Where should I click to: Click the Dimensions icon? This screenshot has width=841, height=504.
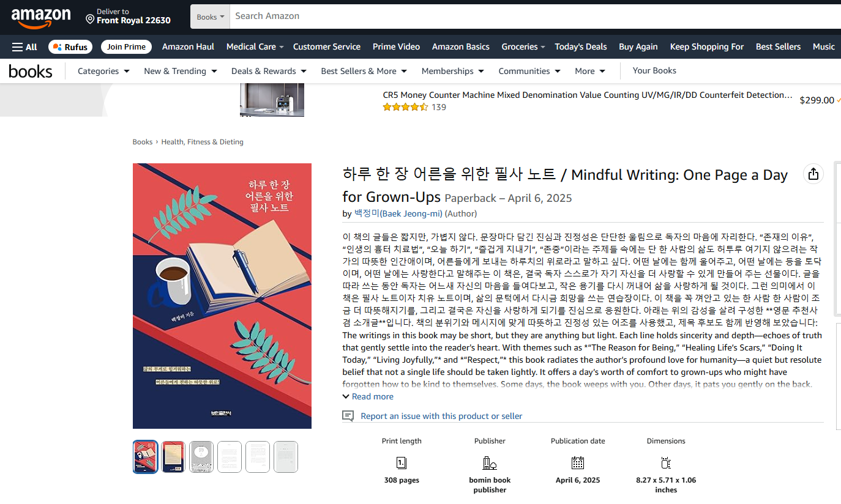tap(666, 463)
